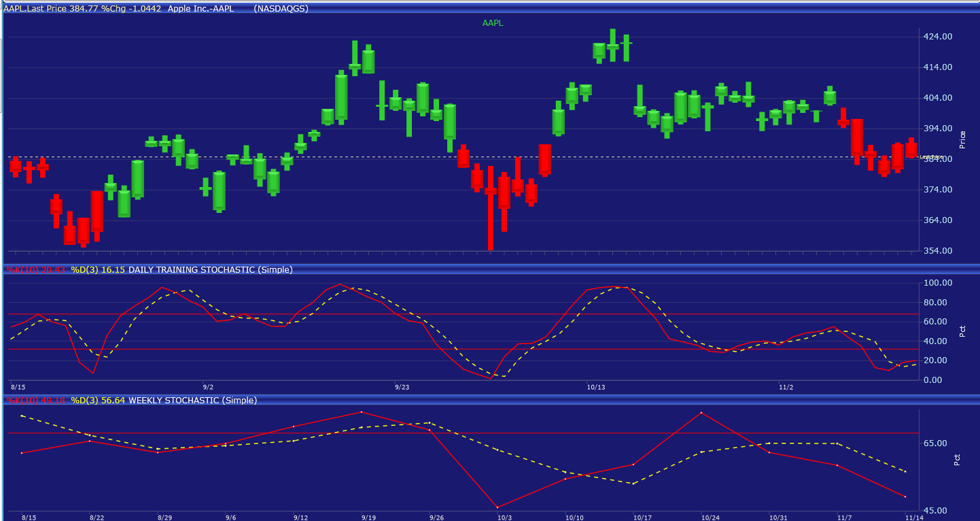Click the 8/22 weekly date label
This screenshot has width=980, height=521.
pos(97,518)
